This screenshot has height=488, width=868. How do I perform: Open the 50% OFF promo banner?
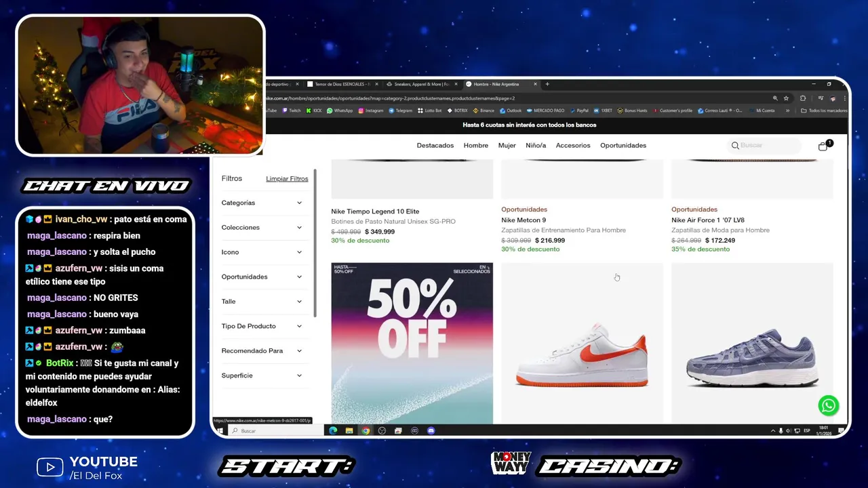tap(412, 343)
